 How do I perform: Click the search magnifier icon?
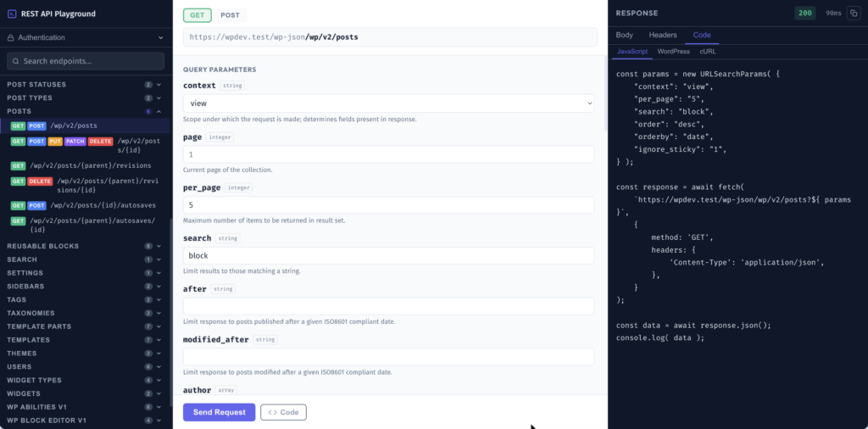coord(15,61)
